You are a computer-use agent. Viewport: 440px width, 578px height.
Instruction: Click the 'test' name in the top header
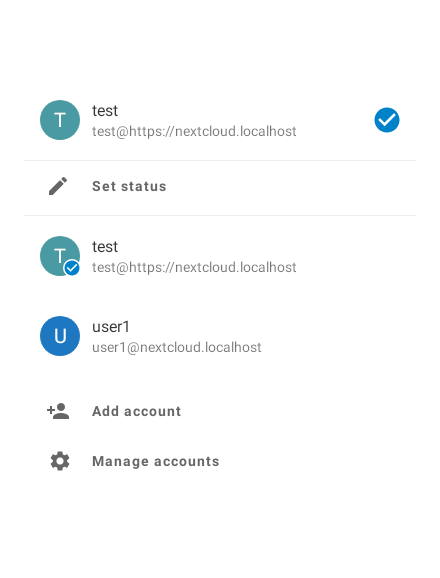(x=105, y=111)
